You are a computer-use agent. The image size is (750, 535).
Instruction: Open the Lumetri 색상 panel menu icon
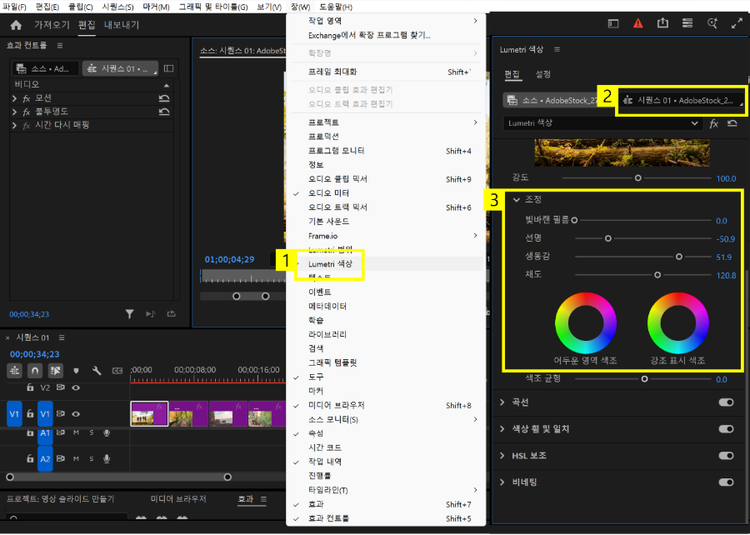pyautogui.click(x=557, y=50)
